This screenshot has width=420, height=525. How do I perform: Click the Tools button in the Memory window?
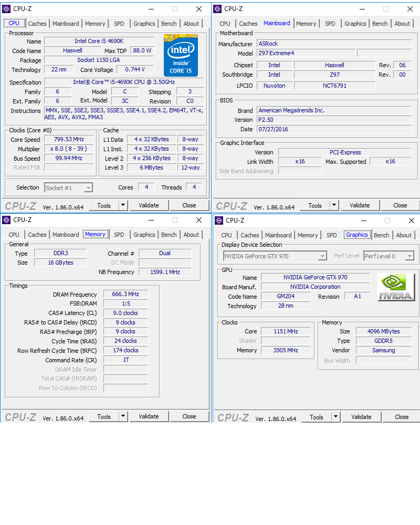click(x=104, y=416)
